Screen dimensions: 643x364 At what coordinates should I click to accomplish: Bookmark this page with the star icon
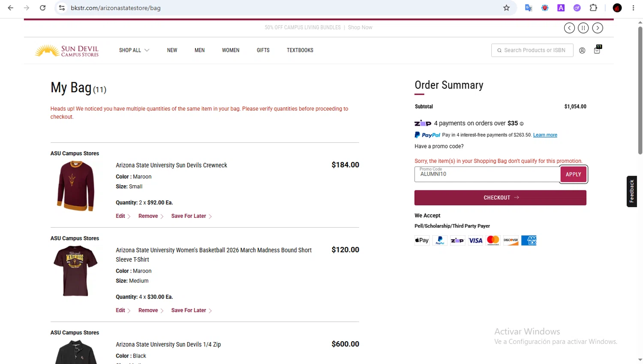tap(506, 8)
